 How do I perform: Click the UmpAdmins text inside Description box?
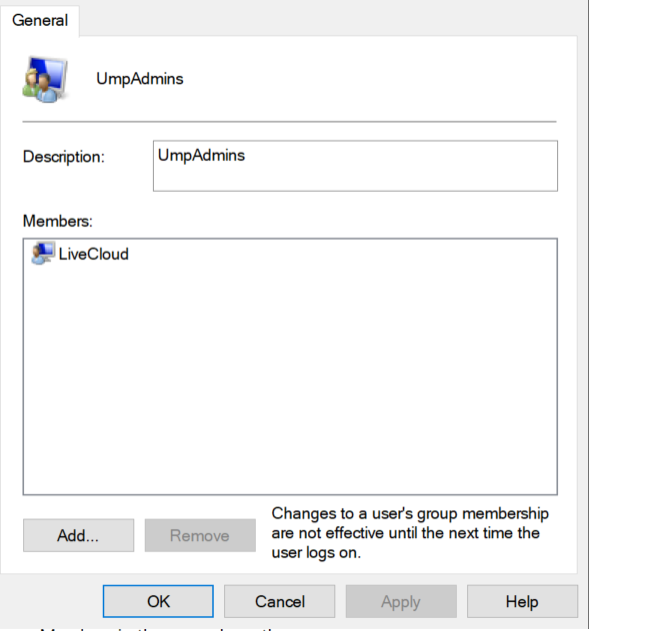click(202, 155)
